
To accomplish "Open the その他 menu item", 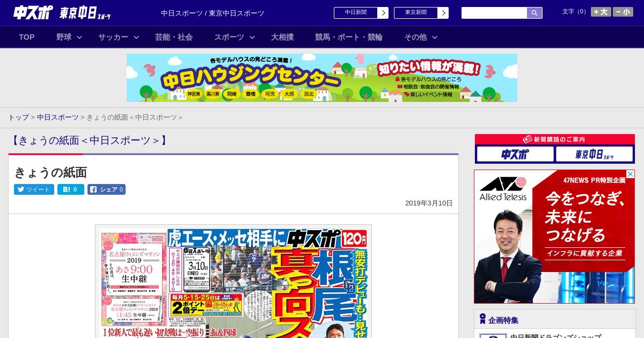I will [x=415, y=37].
